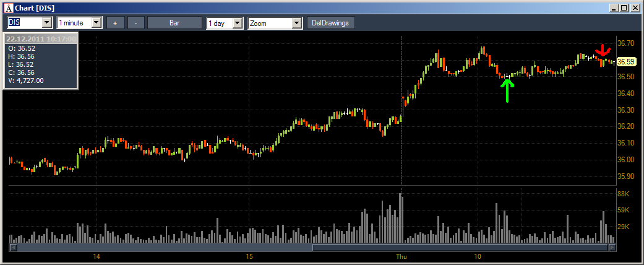Image resolution: width=644 pixels, height=265 pixels.
Task: Click the L: 36.52 low value
Action: (21, 64)
